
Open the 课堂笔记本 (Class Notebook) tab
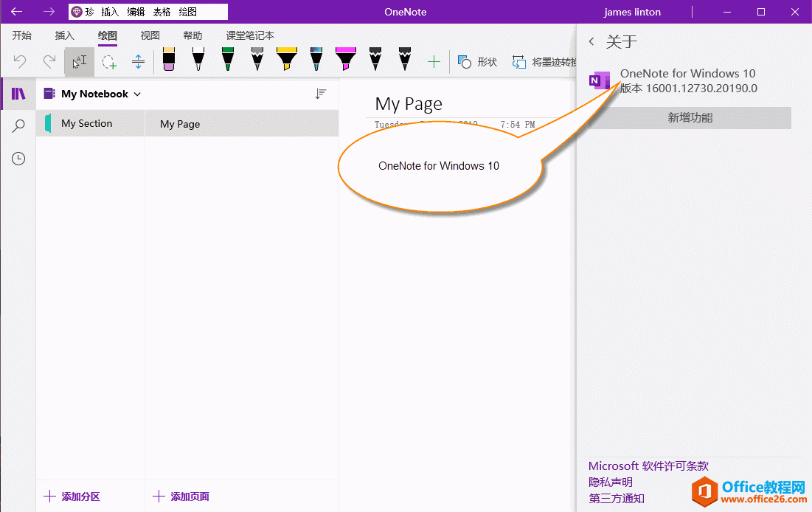[248, 35]
